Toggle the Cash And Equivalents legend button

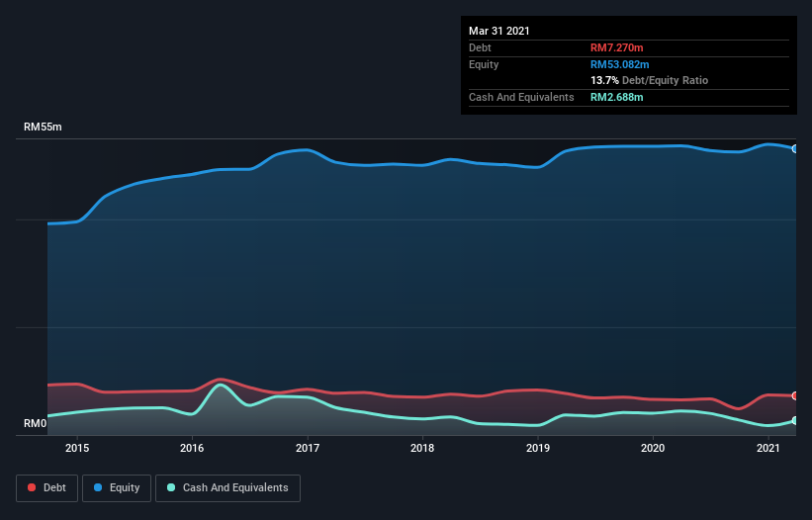coord(227,488)
